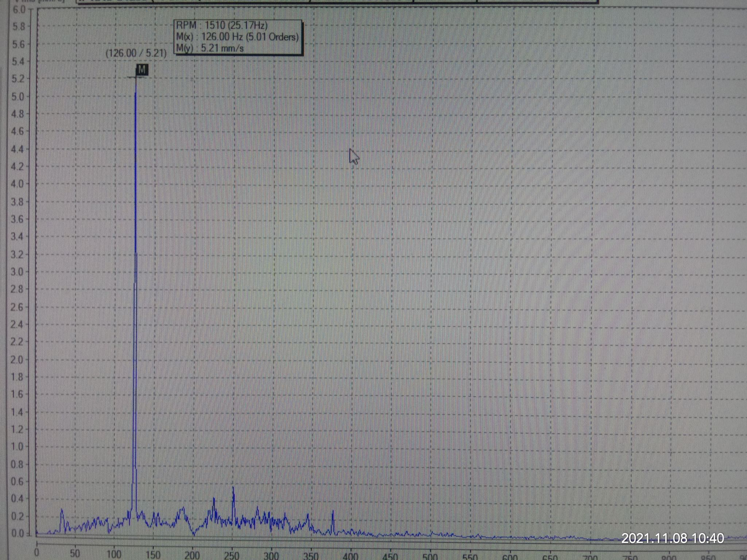Click the 2.0 label on the vertical axis
This screenshot has height=560, width=747.
[x=17, y=359]
